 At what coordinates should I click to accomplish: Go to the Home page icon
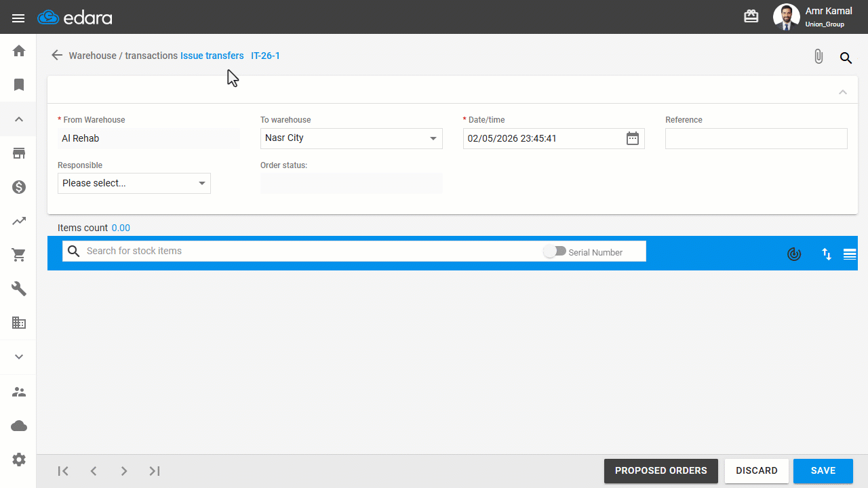pyautogui.click(x=19, y=51)
